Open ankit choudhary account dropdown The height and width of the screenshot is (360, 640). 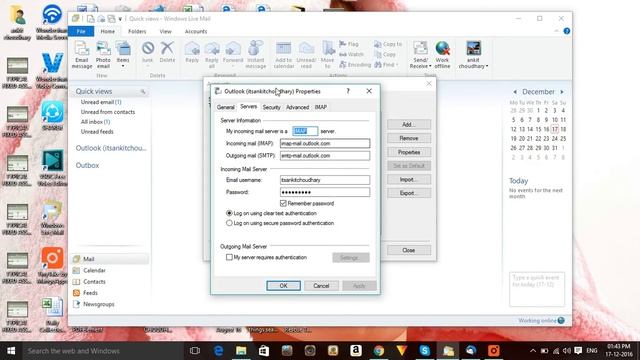click(x=473, y=55)
